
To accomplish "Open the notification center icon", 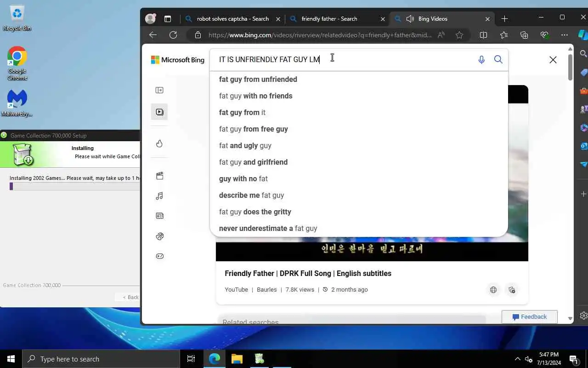I will coord(574,359).
